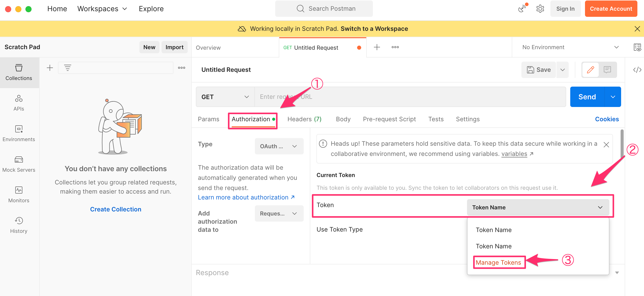Screen dimensions: 644x296
Task: Open Learn more about authorization link
Action: (246, 197)
